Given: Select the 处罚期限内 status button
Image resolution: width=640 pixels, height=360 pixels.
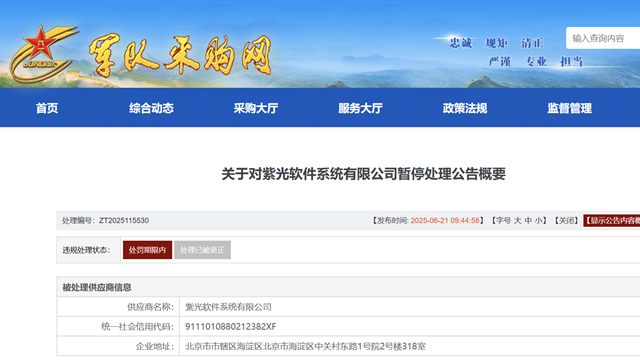Looking at the screenshot, I should 147,250.
